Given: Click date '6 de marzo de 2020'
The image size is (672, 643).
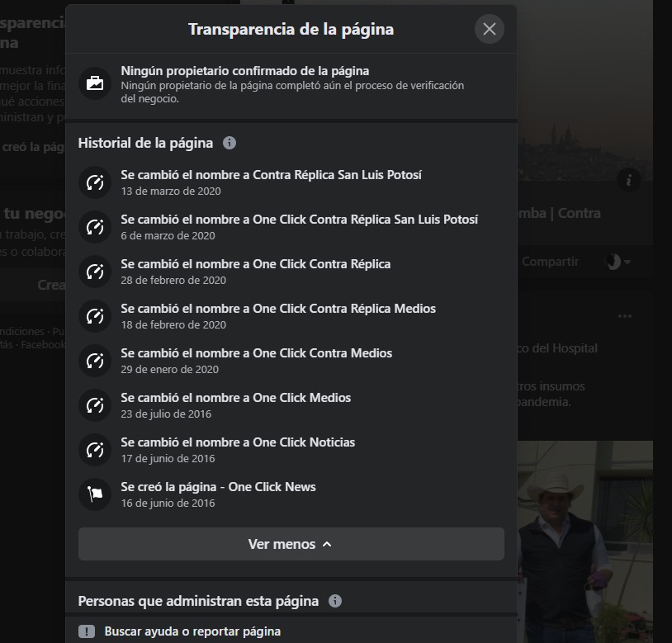Looking at the screenshot, I should [168, 235].
